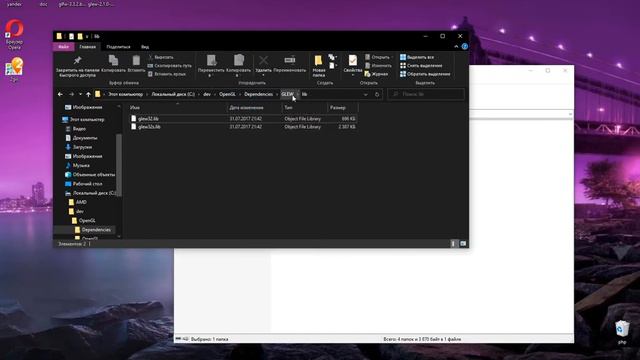Click the Rename (Переименовать) icon
640x360 pixels.
290,60
